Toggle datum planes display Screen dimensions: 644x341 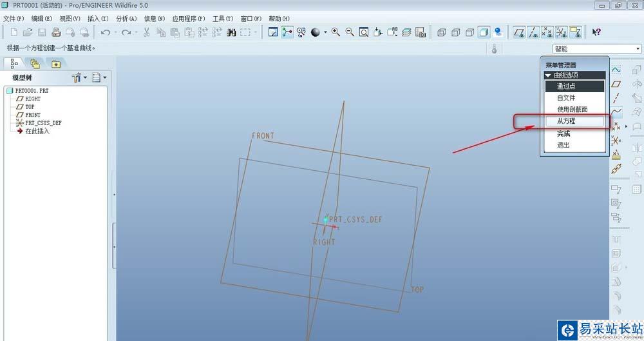tap(519, 32)
